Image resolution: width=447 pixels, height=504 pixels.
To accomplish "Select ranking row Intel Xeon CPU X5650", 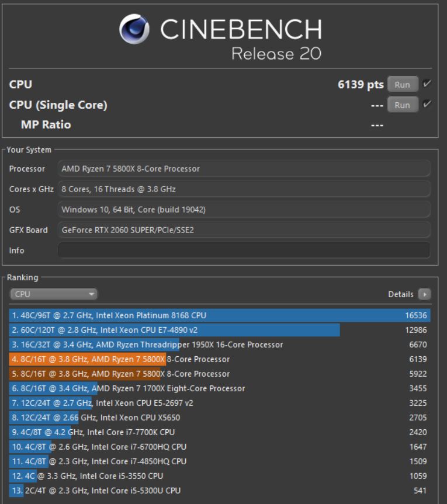I will [x=220, y=418].
